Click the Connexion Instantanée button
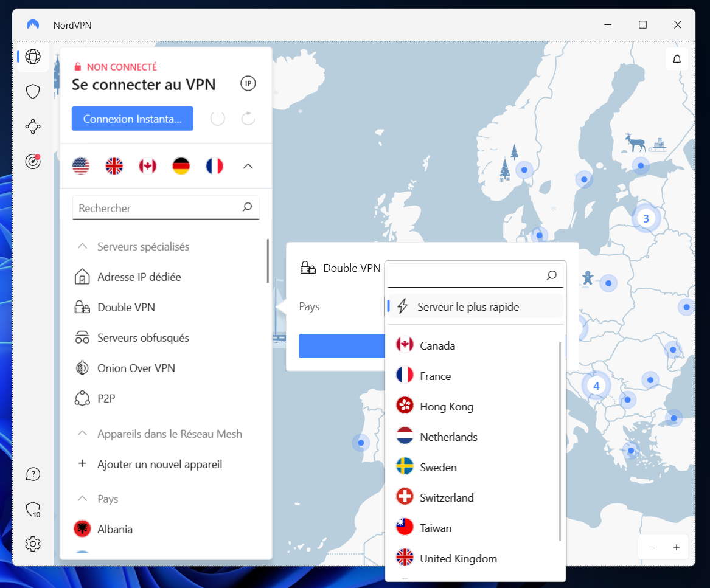Screen dimensions: 710x588 [132, 119]
